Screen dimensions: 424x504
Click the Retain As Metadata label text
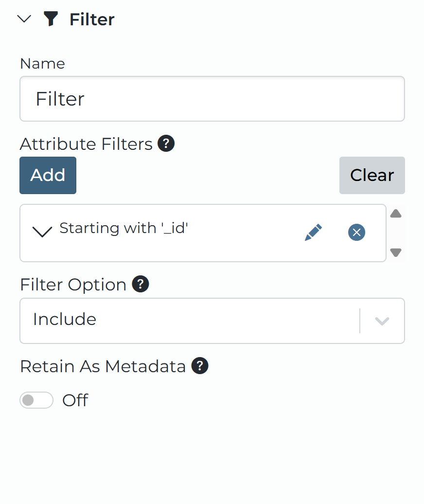103,366
